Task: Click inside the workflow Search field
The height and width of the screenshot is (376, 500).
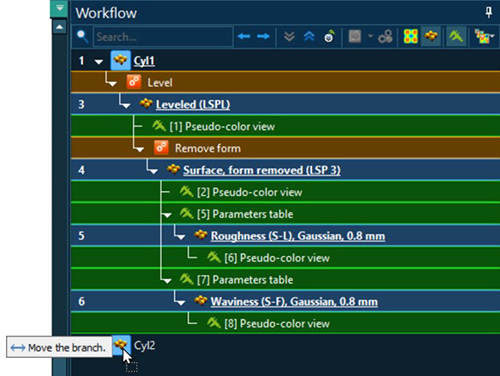Action: pos(163,37)
